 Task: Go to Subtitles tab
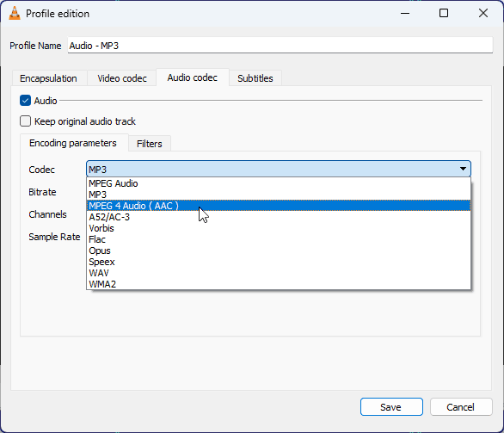(255, 78)
